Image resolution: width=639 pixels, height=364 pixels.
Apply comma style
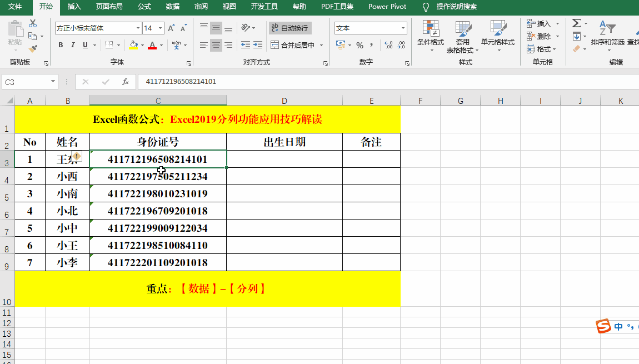point(371,45)
